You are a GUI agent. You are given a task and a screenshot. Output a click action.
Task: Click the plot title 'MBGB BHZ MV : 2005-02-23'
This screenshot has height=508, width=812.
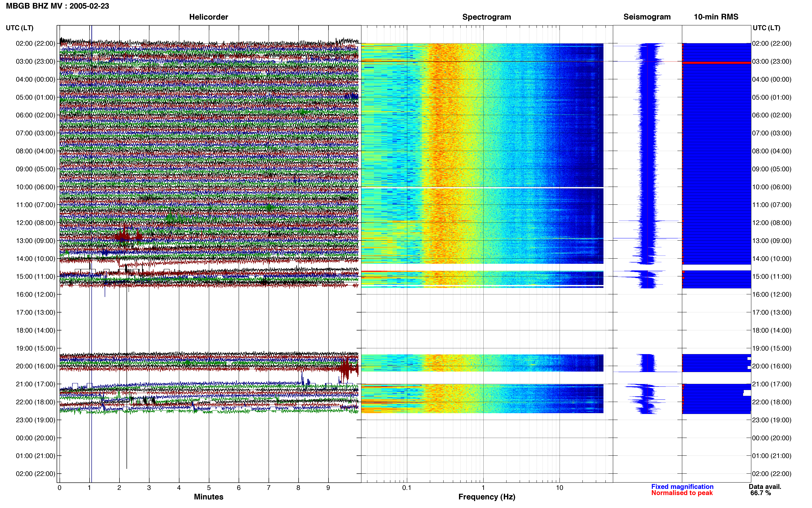57,6
